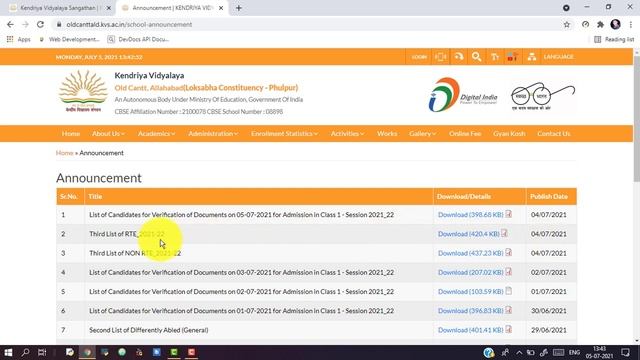Click PDF icon next to 437.23 KB download

coord(509,252)
